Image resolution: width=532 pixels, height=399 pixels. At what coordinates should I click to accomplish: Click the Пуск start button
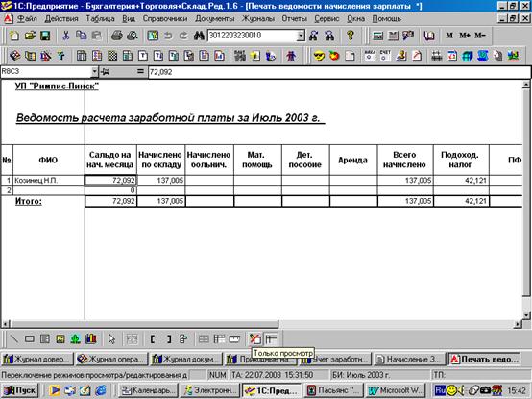[x=19, y=390]
